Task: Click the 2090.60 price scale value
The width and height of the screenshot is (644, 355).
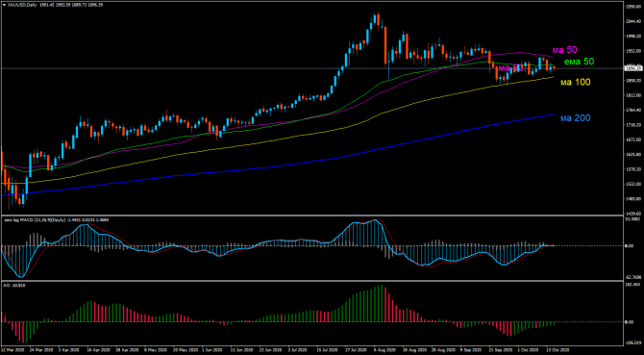Action: [x=633, y=7]
